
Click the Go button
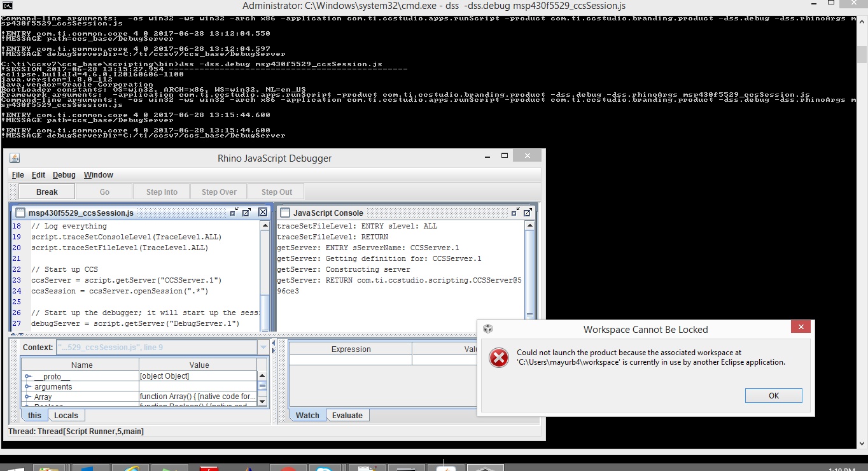[x=104, y=192]
